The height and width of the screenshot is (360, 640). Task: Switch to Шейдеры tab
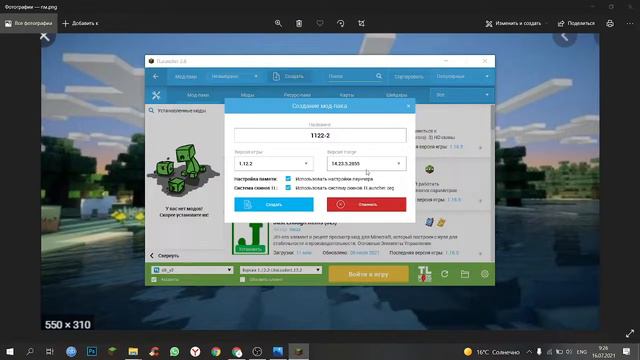pyautogui.click(x=396, y=95)
